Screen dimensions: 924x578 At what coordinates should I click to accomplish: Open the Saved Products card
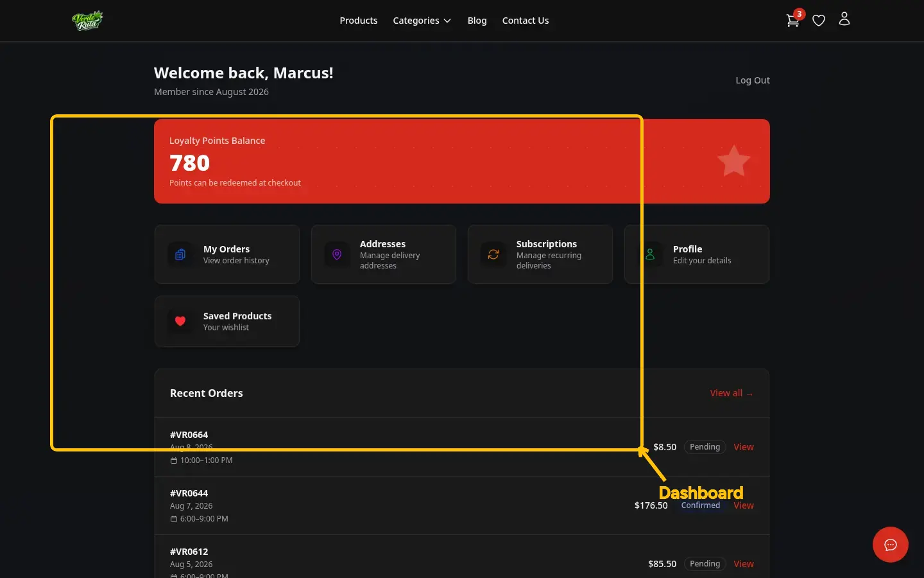click(227, 321)
